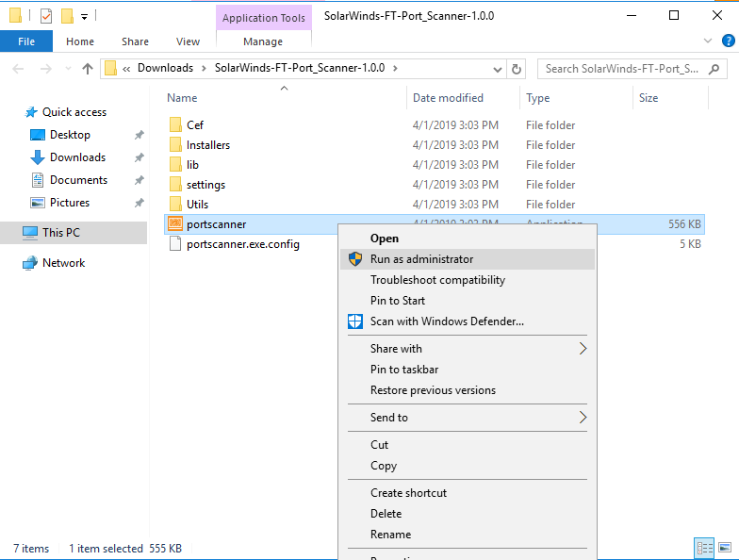This screenshot has height=560, width=739.
Task: Navigate back with the back arrow
Action: pyautogui.click(x=18, y=69)
